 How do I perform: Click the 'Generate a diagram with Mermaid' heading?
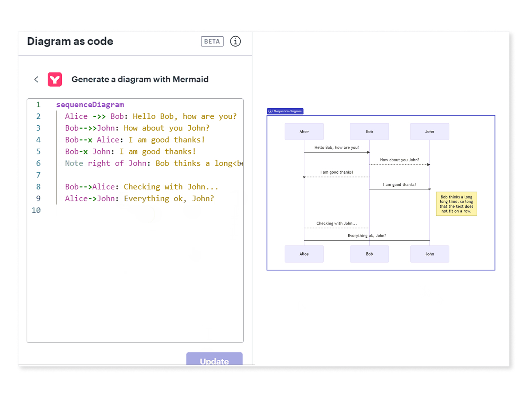pyautogui.click(x=140, y=79)
